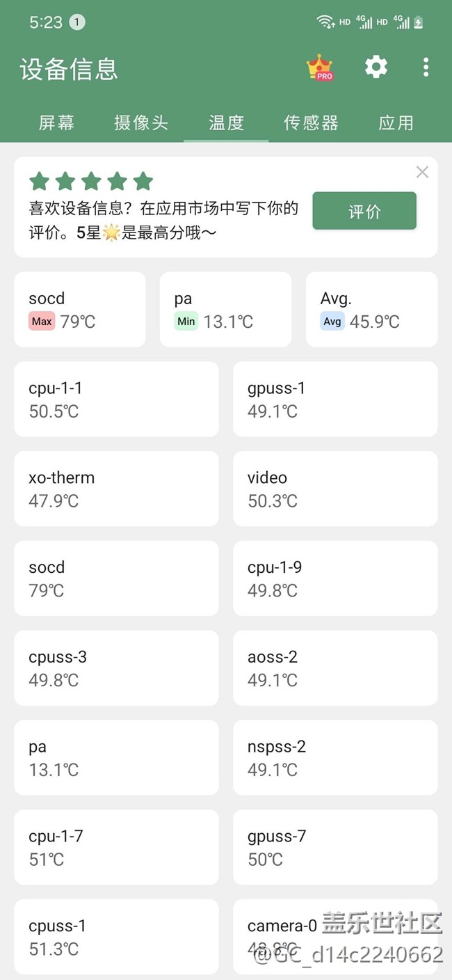Tap the notification count badge

click(77, 22)
